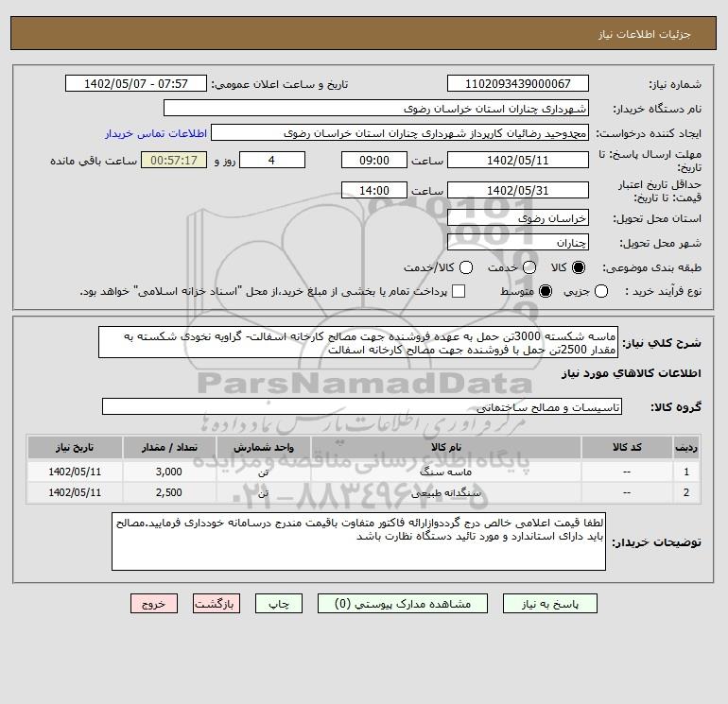Click the response deadline date 1402/05/11 field
This screenshot has height=704, width=728.
pos(518,160)
